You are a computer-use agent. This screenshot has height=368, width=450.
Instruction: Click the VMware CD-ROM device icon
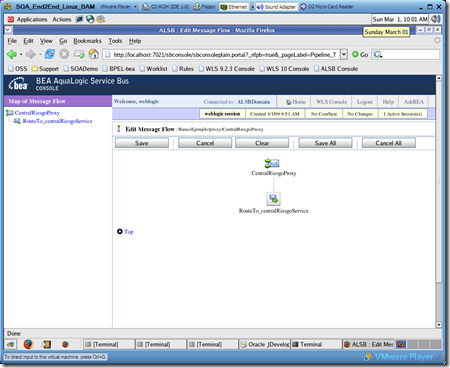146,7
